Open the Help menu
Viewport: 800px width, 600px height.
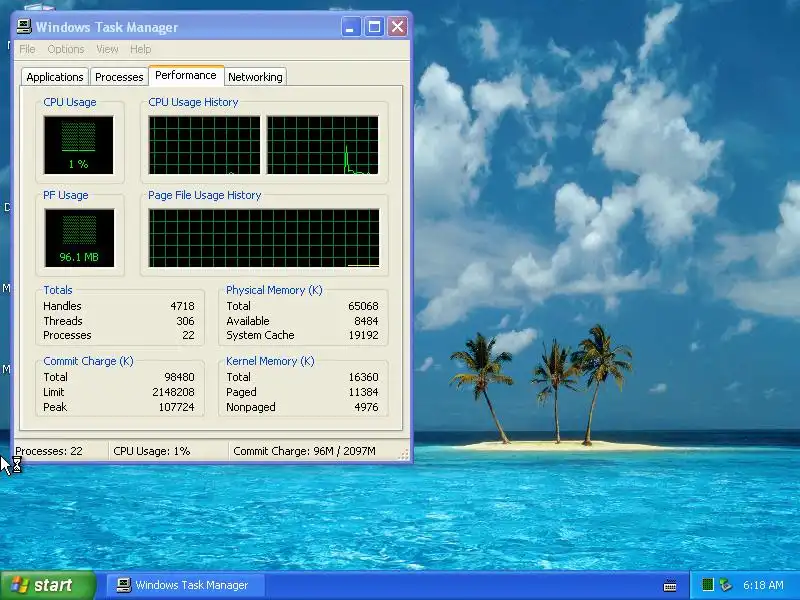pyautogui.click(x=140, y=49)
